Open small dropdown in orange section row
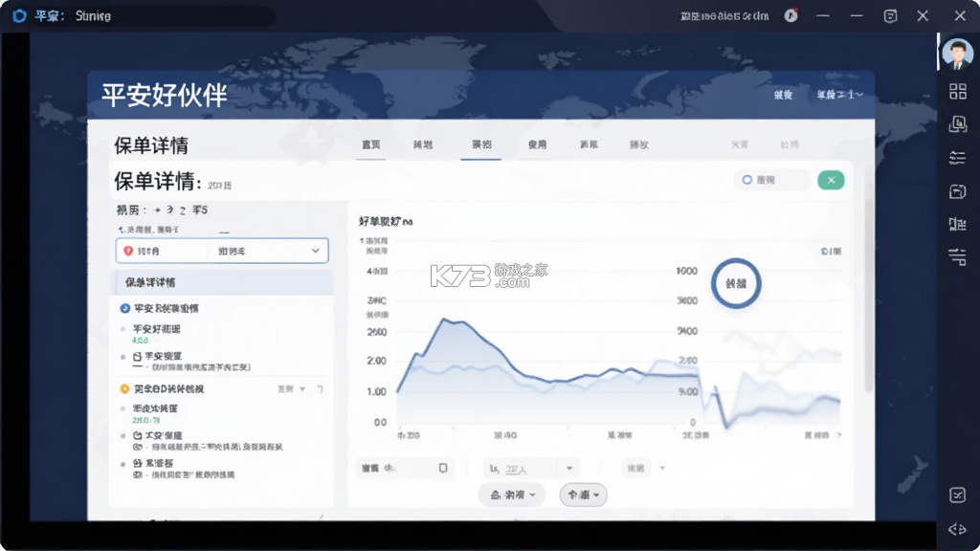980x551 pixels. 292,388
